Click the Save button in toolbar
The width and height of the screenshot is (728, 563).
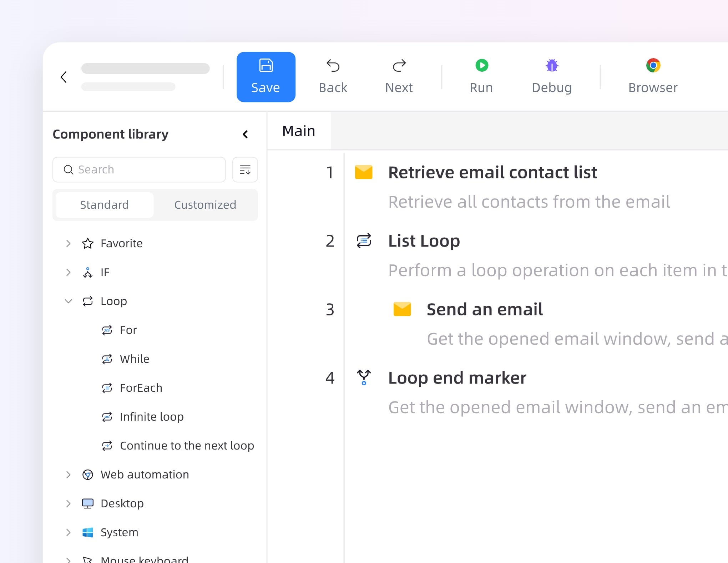tap(266, 77)
